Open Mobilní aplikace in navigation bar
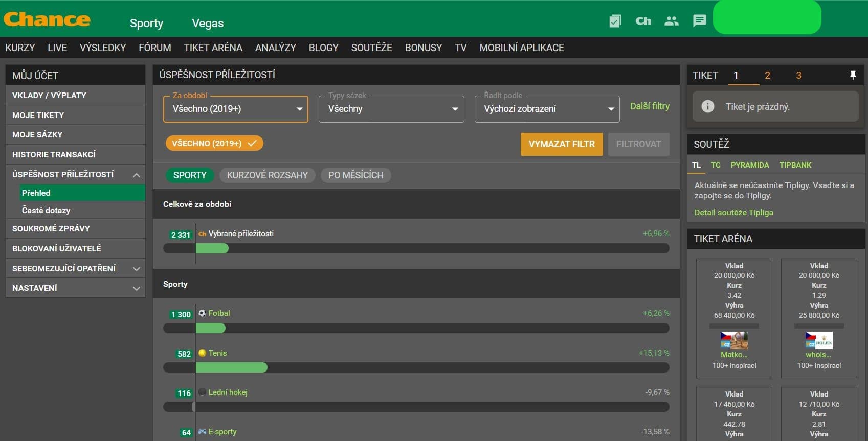 coord(522,48)
